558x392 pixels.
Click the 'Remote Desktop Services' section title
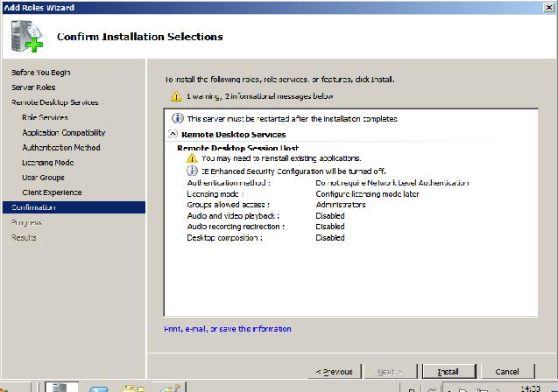(233, 135)
